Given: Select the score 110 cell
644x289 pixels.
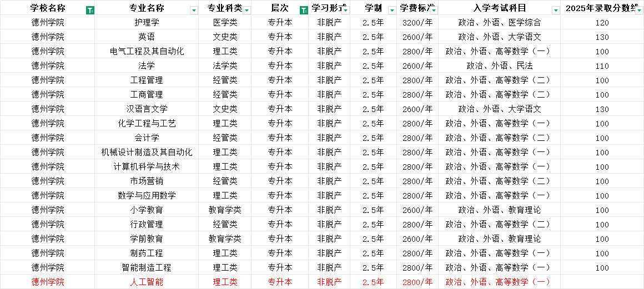Looking at the screenshot, I should [x=602, y=65].
